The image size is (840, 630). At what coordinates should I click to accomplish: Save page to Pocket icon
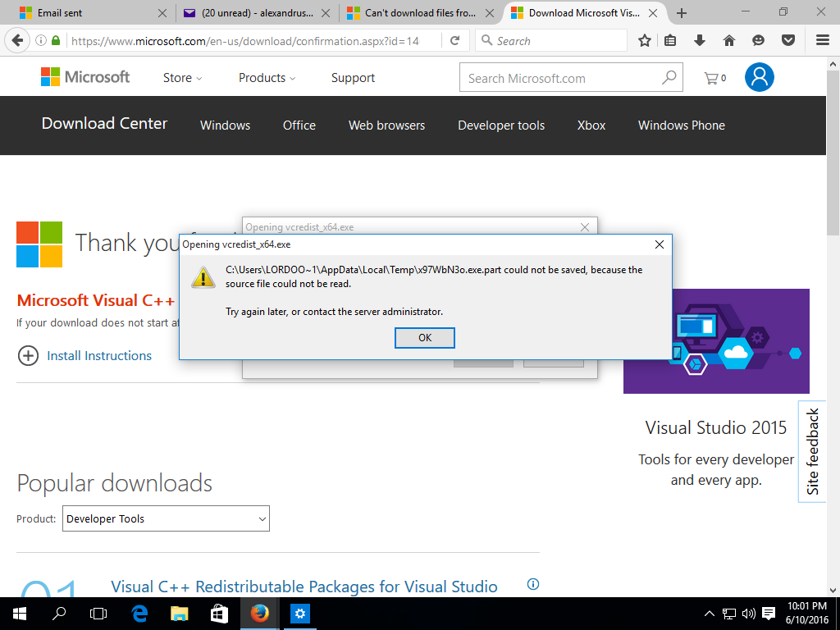(788, 40)
